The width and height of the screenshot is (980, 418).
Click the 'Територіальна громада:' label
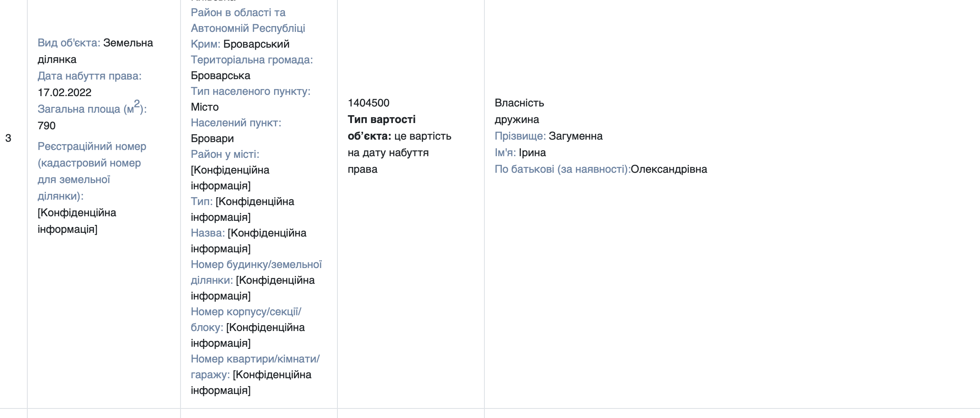(252, 60)
